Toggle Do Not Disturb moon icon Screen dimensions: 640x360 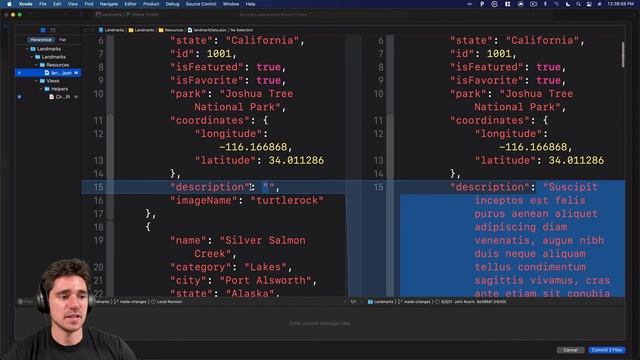[568, 4]
